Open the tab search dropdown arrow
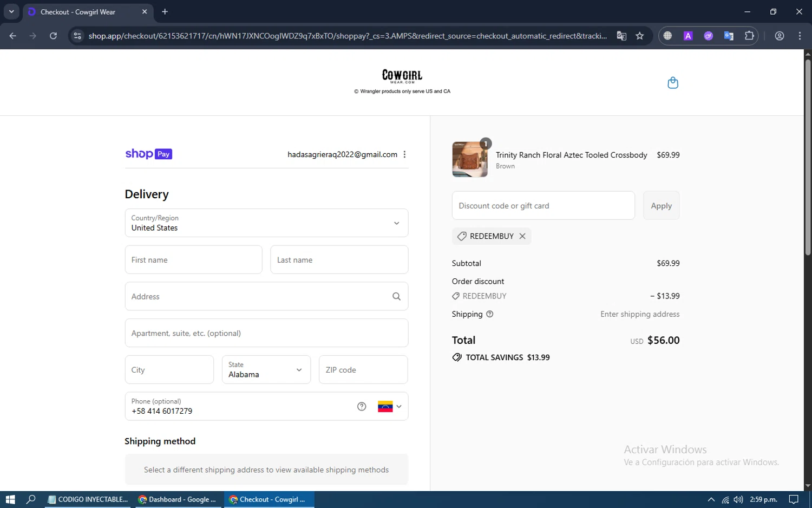812x508 pixels. pyautogui.click(x=11, y=11)
